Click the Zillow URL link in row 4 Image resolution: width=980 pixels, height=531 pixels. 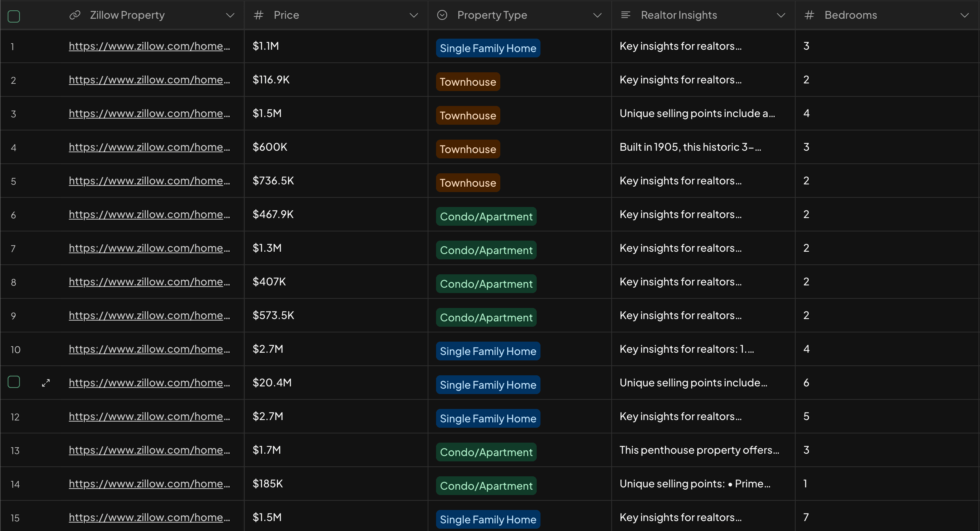pos(150,147)
